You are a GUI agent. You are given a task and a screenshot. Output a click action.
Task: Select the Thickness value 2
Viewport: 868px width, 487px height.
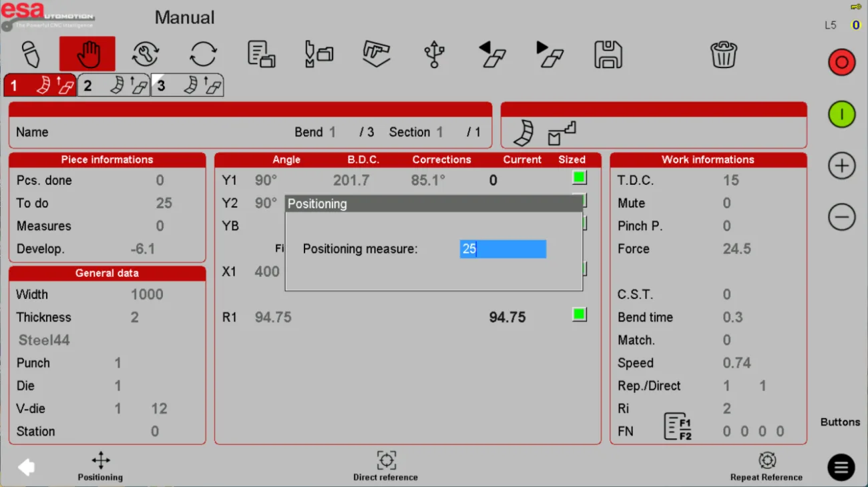tap(134, 318)
